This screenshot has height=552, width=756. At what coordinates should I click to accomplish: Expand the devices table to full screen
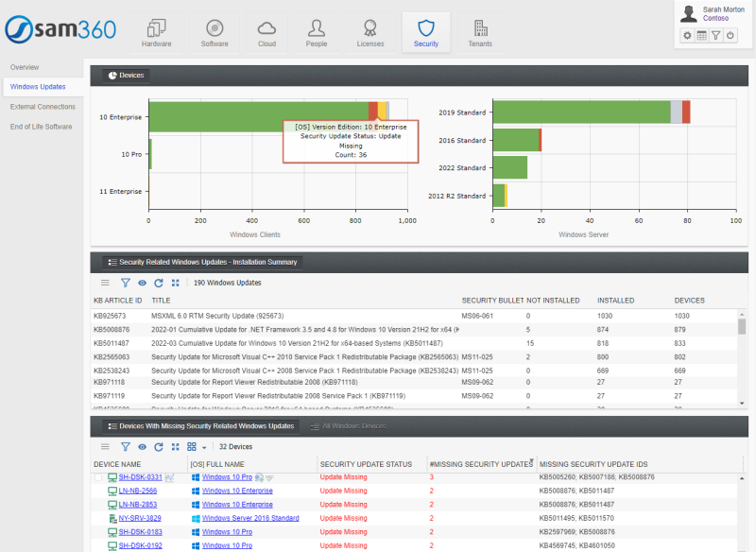click(x=174, y=446)
